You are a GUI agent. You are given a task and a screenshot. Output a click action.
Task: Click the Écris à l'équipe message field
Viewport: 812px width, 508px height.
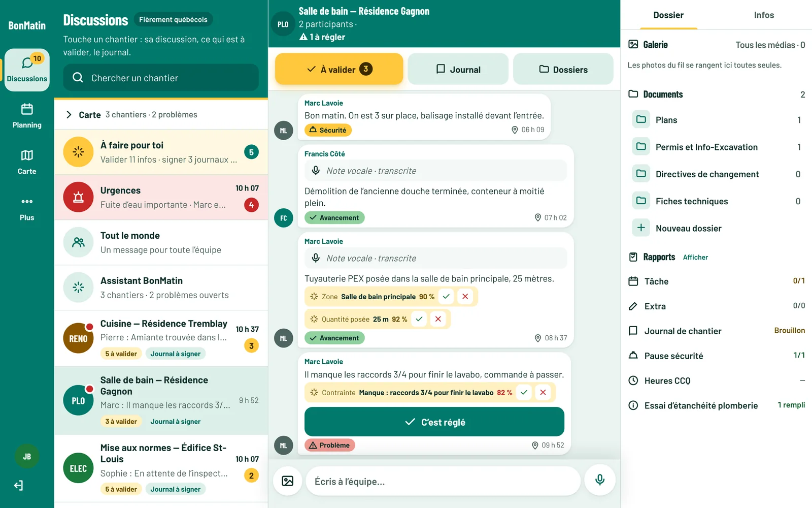(x=443, y=481)
